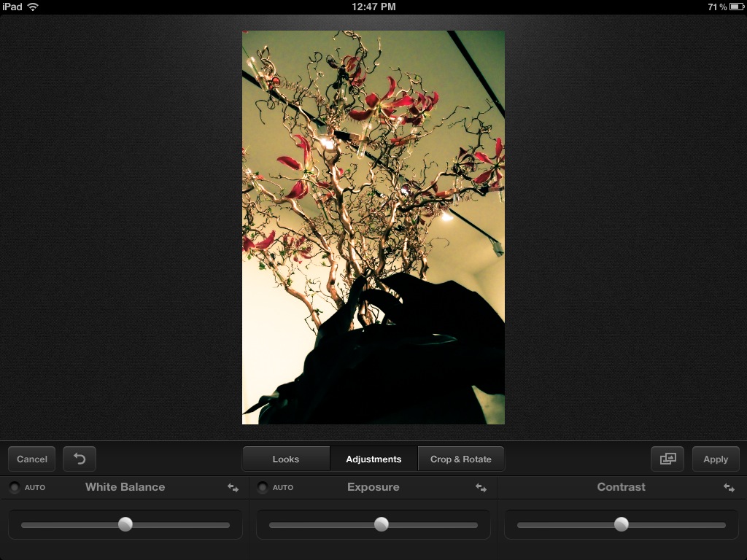
Task: Click the Exposure slider knob
Action: pyautogui.click(x=382, y=524)
